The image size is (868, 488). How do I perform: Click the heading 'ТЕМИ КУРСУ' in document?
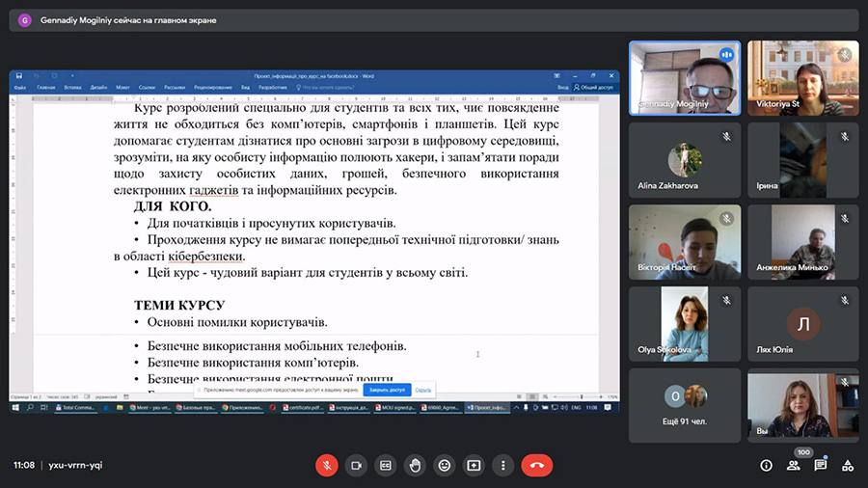tap(179, 305)
